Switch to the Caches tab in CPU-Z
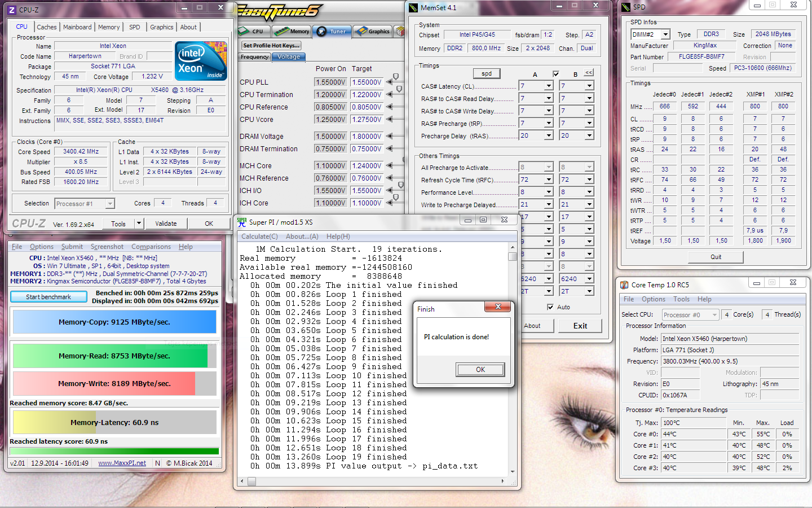 pos(47,27)
